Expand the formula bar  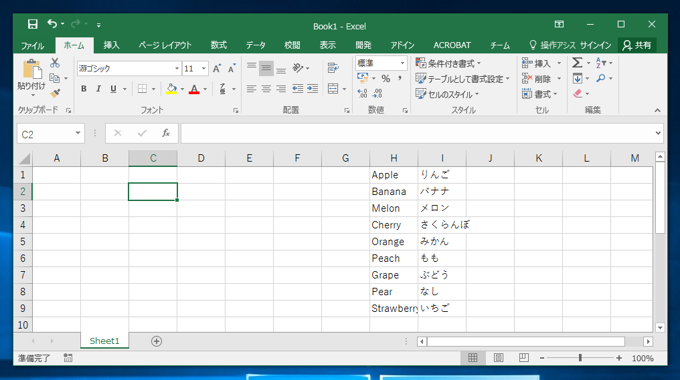coord(658,133)
